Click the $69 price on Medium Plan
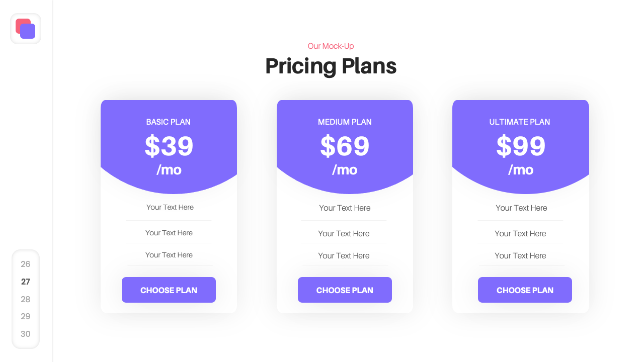Image resolution: width=644 pixels, height=362 pixels. coord(345,146)
